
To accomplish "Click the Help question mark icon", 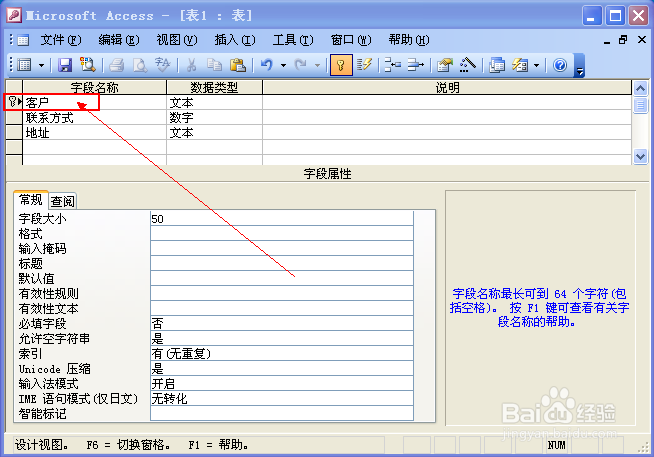I will (x=560, y=65).
